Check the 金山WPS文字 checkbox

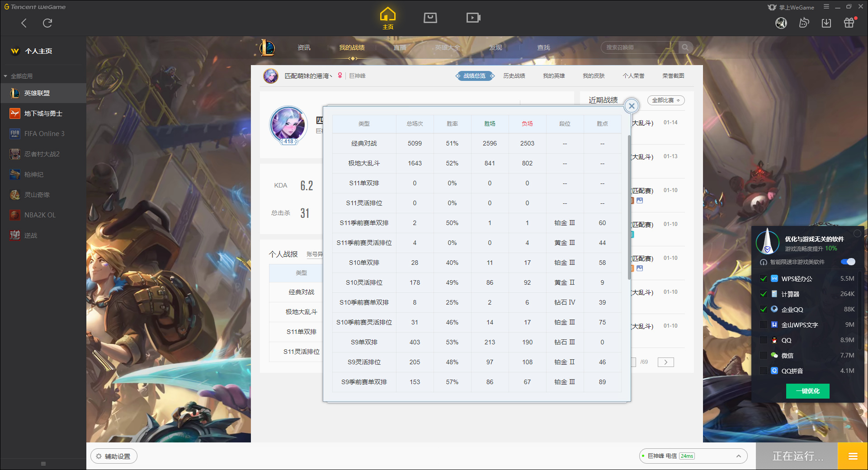pyautogui.click(x=764, y=325)
